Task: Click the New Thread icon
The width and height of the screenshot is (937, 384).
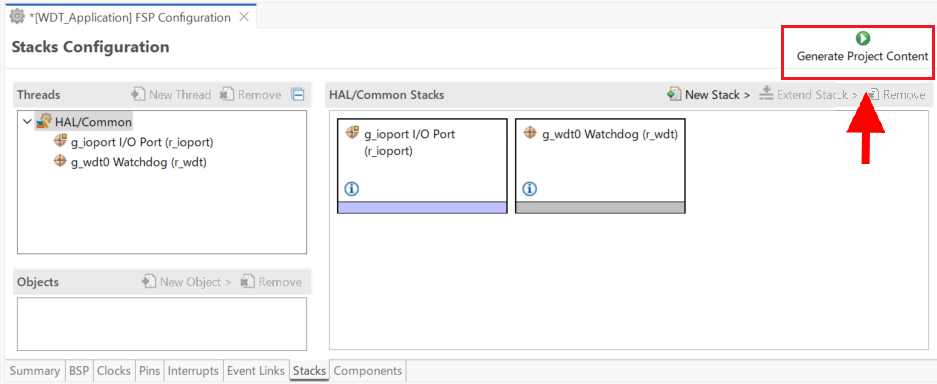Action: [x=139, y=94]
